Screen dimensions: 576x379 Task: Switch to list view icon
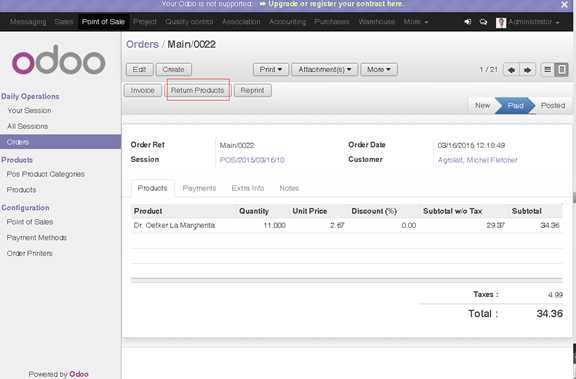[547, 69]
